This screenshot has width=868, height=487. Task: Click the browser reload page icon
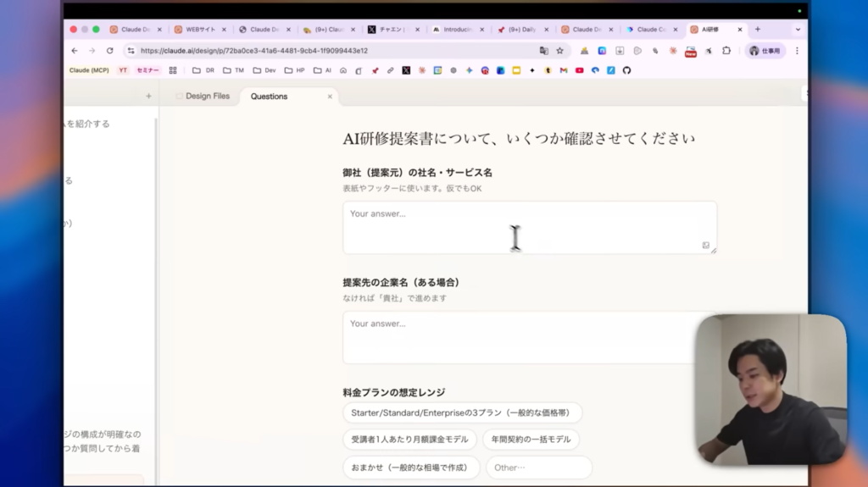click(109, 51)
